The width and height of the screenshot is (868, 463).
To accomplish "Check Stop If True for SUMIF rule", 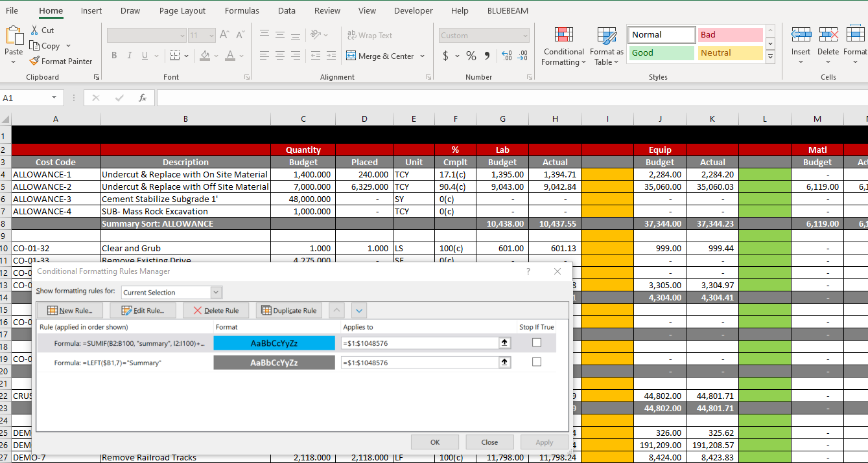I will [x=537, y=343].
